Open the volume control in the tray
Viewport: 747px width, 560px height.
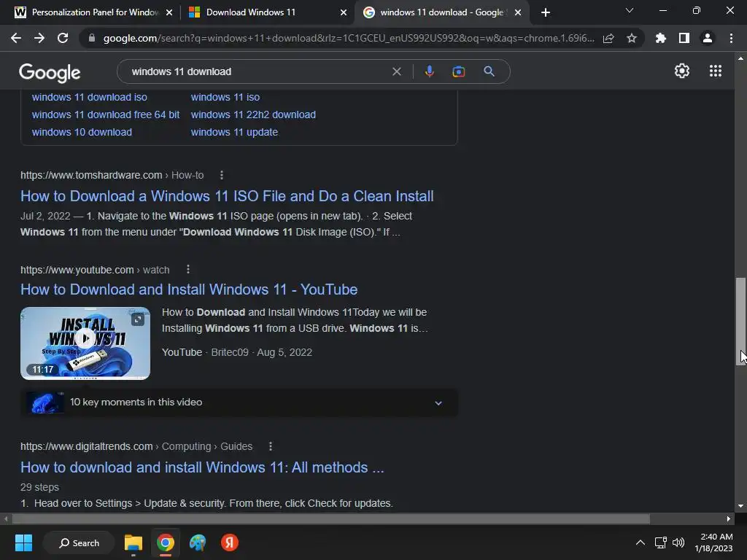(x=678, y=542)
